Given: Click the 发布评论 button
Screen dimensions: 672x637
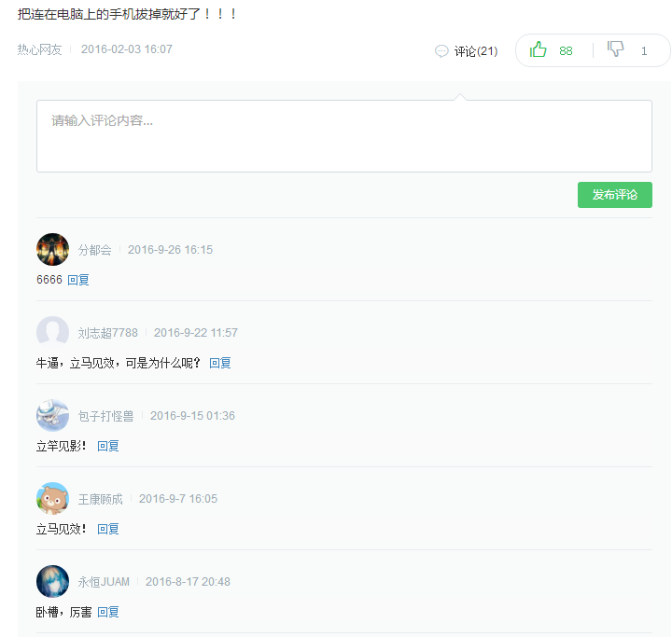Looking at the screenshot, I should [614, 195].
